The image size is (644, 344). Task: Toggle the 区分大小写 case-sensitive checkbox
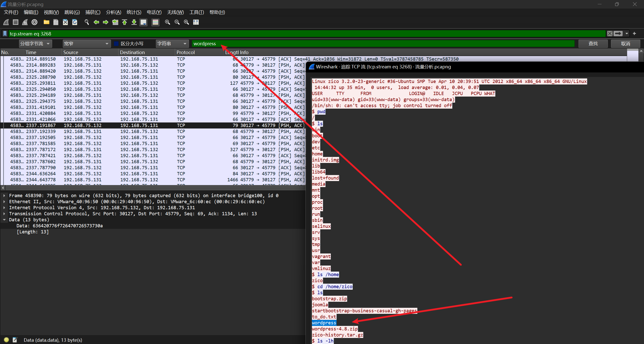[x=116, y=44]
